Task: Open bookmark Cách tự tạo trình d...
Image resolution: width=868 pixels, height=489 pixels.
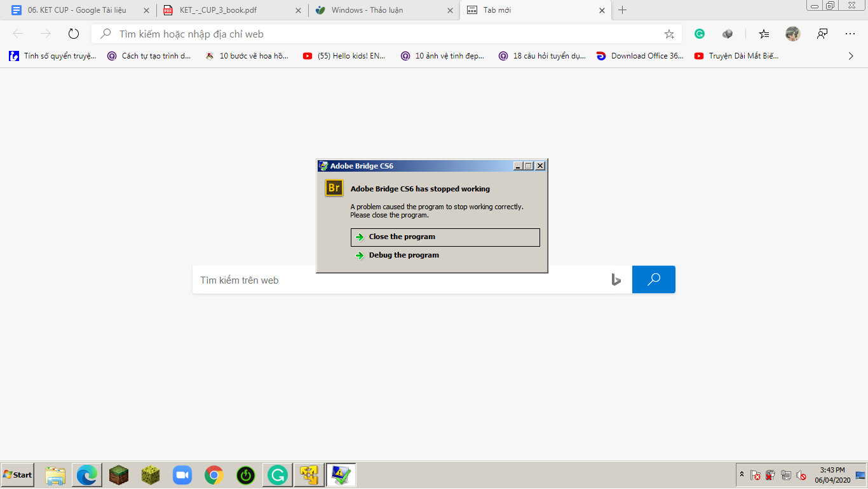Action: [149, 56]
